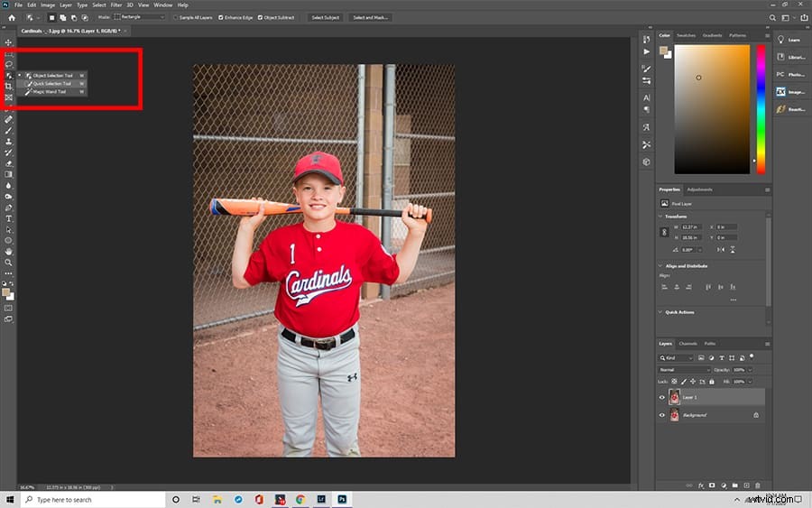Hide the Background layer eye icon
The image size is (812, 508).
pyautogui.click(x=662, y=415)
